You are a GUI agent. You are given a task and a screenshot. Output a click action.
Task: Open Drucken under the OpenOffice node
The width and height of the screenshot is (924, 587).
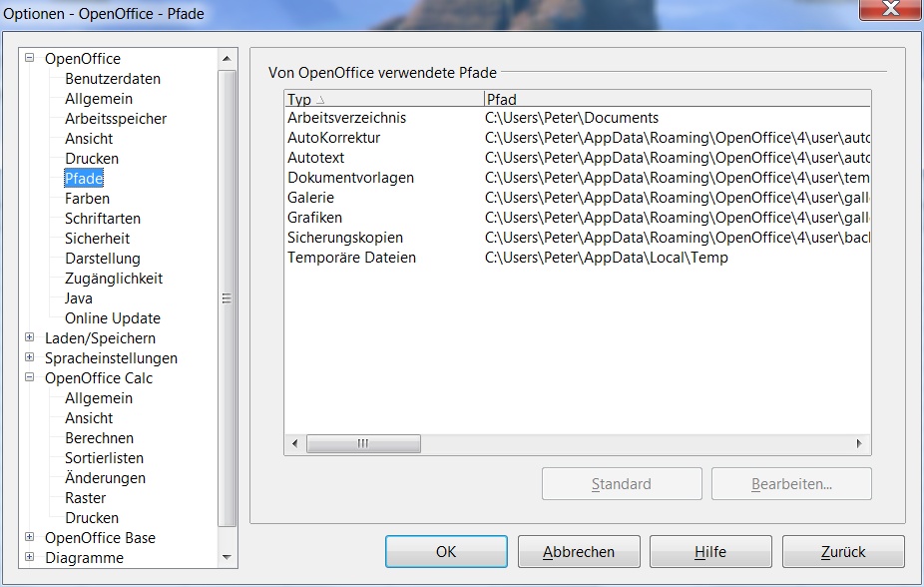click(92, 159)
